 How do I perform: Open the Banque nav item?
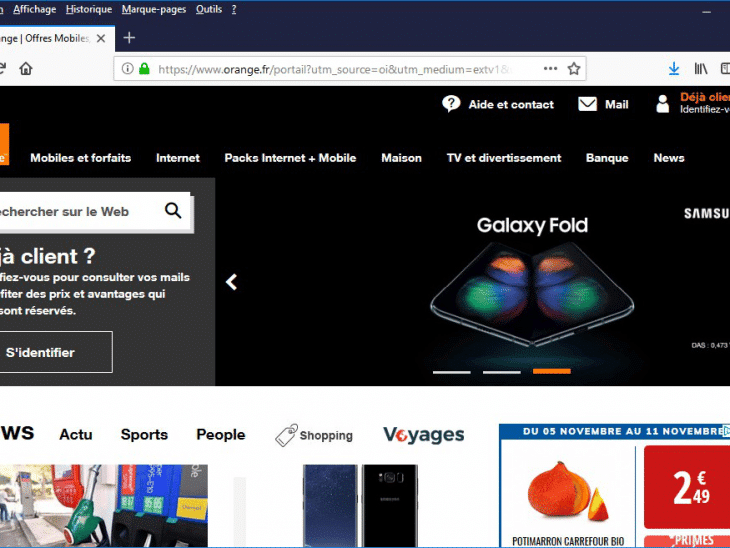[x=607, y=158]
